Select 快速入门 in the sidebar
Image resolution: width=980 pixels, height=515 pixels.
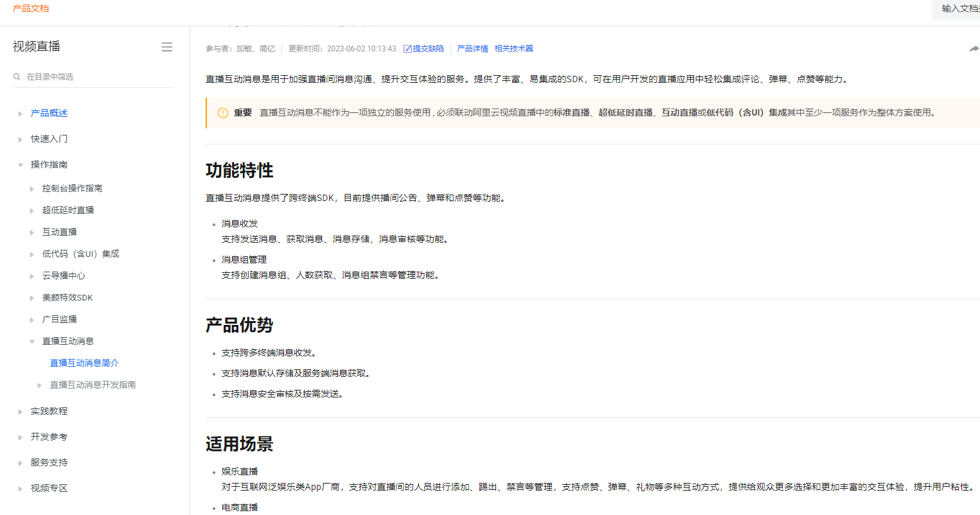49,139
